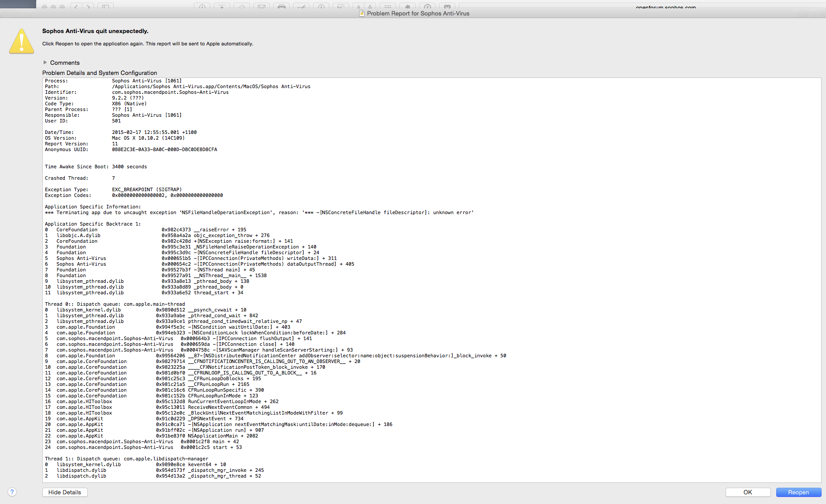Click the 'Problem Report for Sophos Anti-Virus' title

(418, 13)
